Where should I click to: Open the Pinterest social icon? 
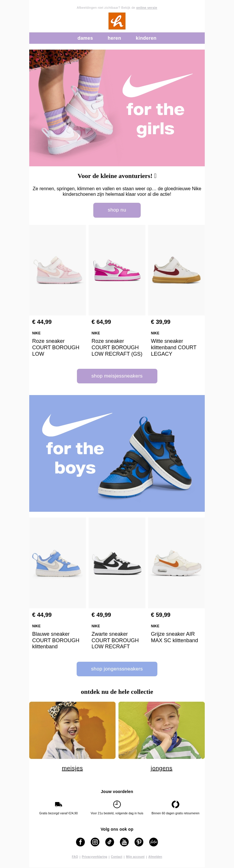139,842
